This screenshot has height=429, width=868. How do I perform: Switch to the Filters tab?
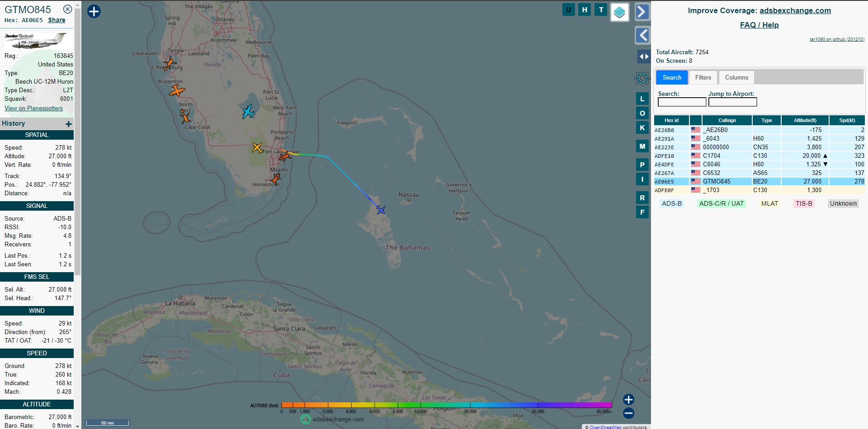(x=703, y=77)
